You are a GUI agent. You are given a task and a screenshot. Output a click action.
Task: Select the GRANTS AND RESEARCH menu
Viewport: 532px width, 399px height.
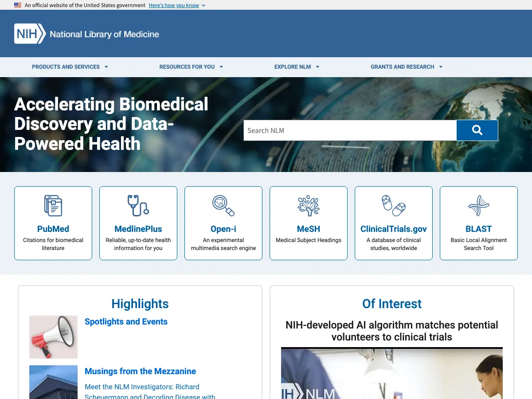[x=403, y=67]
